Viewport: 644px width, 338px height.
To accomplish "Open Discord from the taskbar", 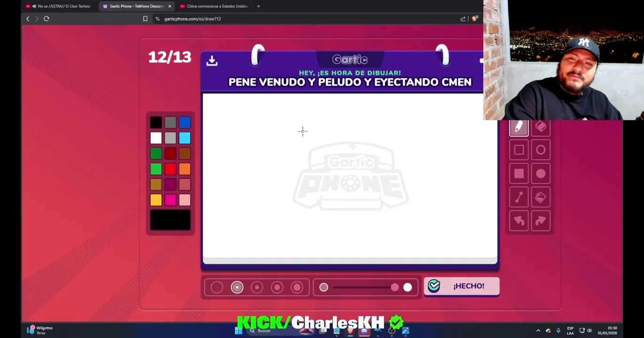I will pos(364,330).
